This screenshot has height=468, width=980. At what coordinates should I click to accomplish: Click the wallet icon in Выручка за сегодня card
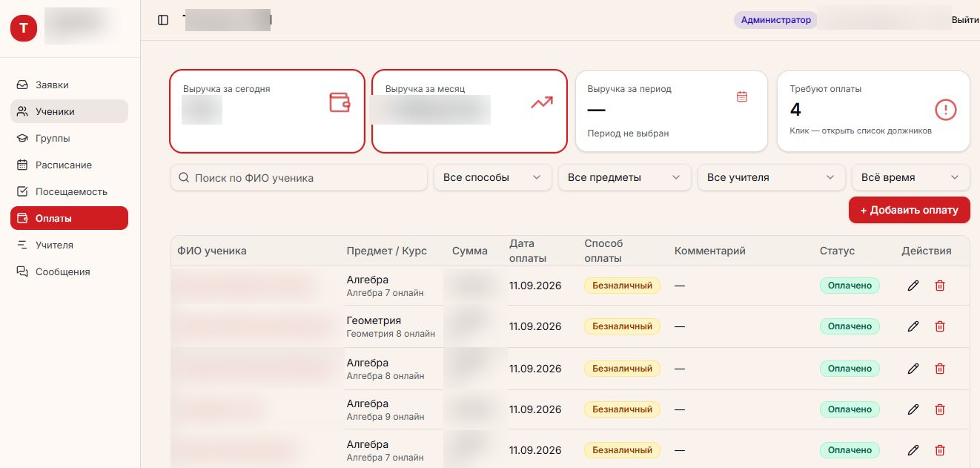click(340, 102)
